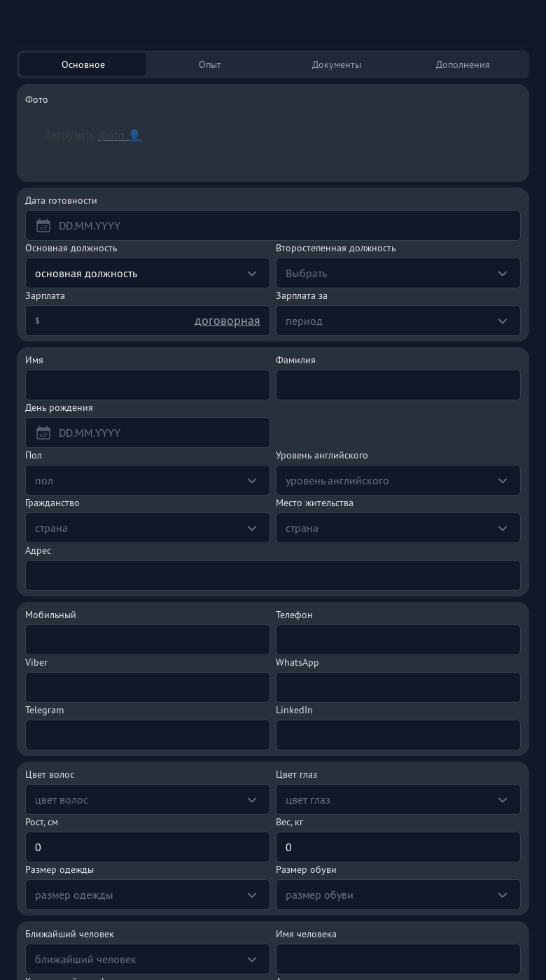Expand the Зарплата за period dropdown
This screenshot has width=546, height=980.
398,321
